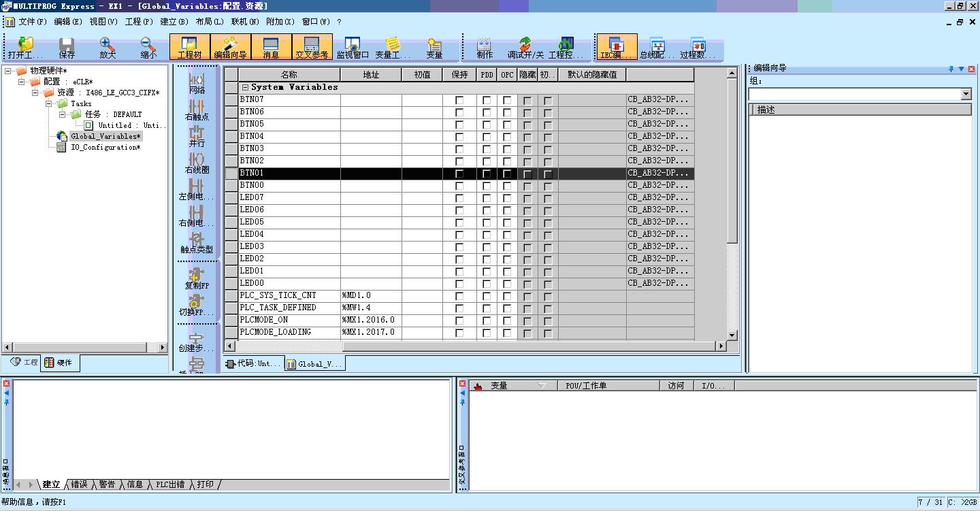Collapse the Tasks tree node
This screenshot has width=980, height=511.
(x=49, y=103)
